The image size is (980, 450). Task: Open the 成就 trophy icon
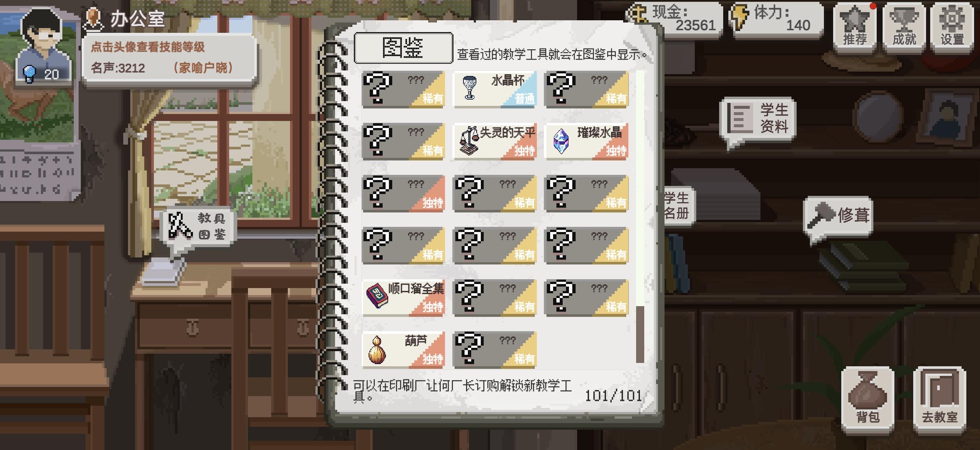(x=904, y=27)
